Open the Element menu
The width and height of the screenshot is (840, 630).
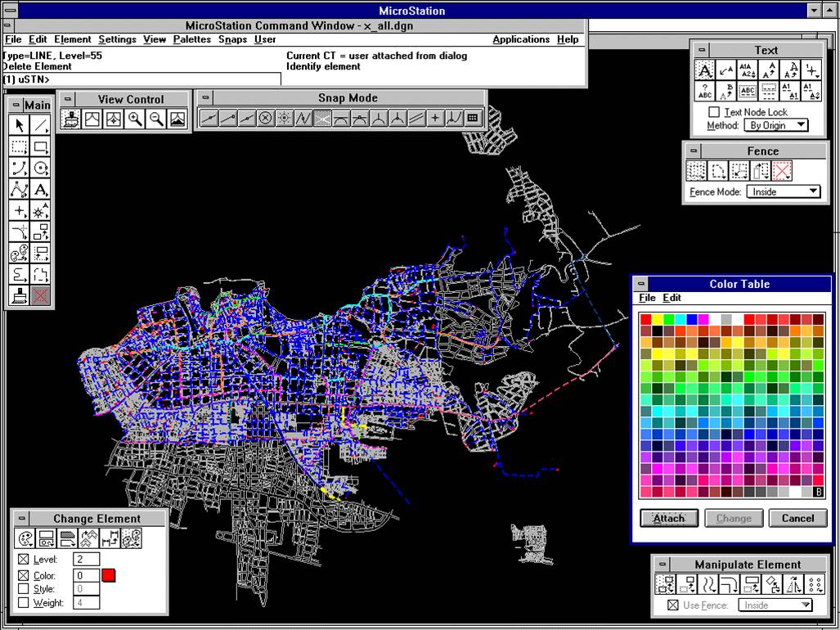73,39
